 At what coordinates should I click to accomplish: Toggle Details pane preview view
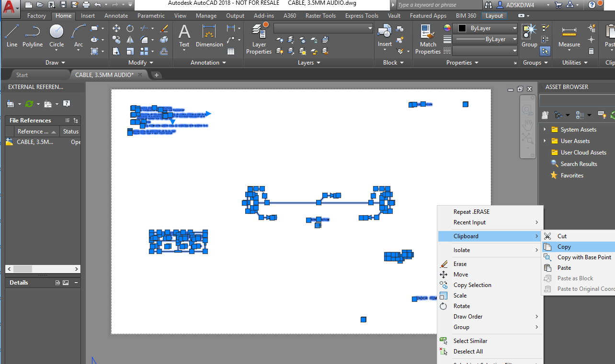point(66,283)
